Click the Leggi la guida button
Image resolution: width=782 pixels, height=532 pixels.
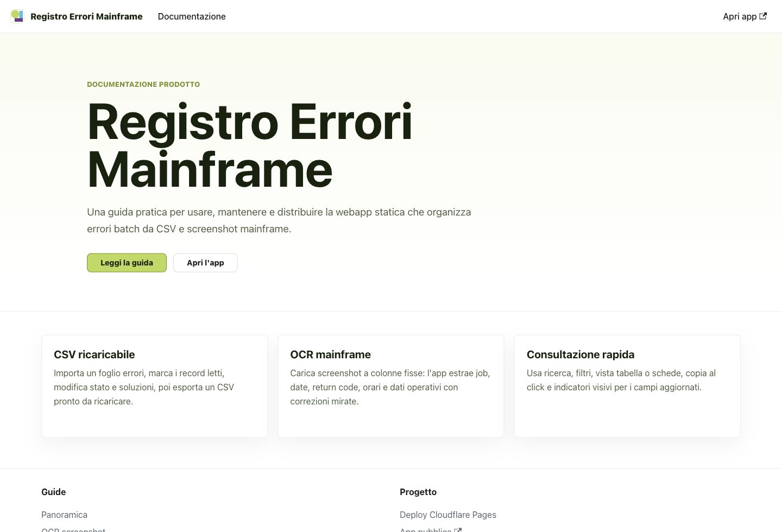pos(127,263)
